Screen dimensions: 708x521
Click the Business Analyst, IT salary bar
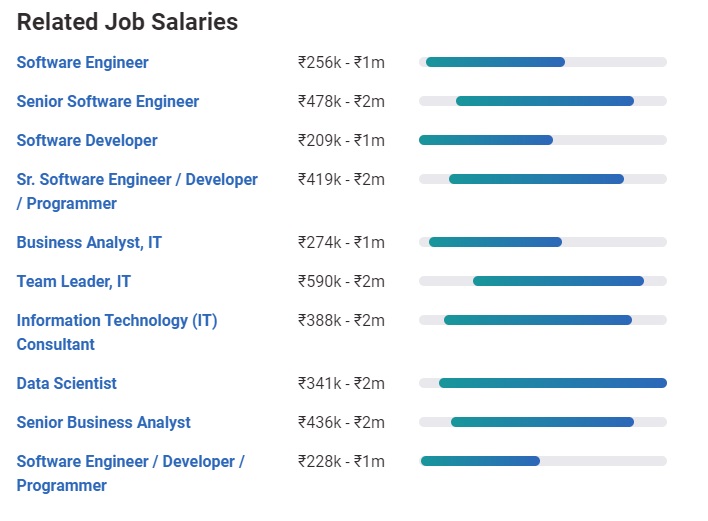tap(495, 242)
